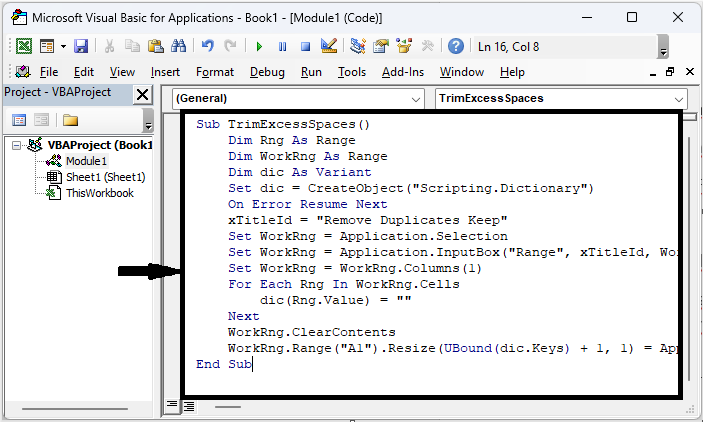This screenshot has height=422, width=703.
Task: Switch to Full Module View at bottom left
Action: click(x=188, y=405)
